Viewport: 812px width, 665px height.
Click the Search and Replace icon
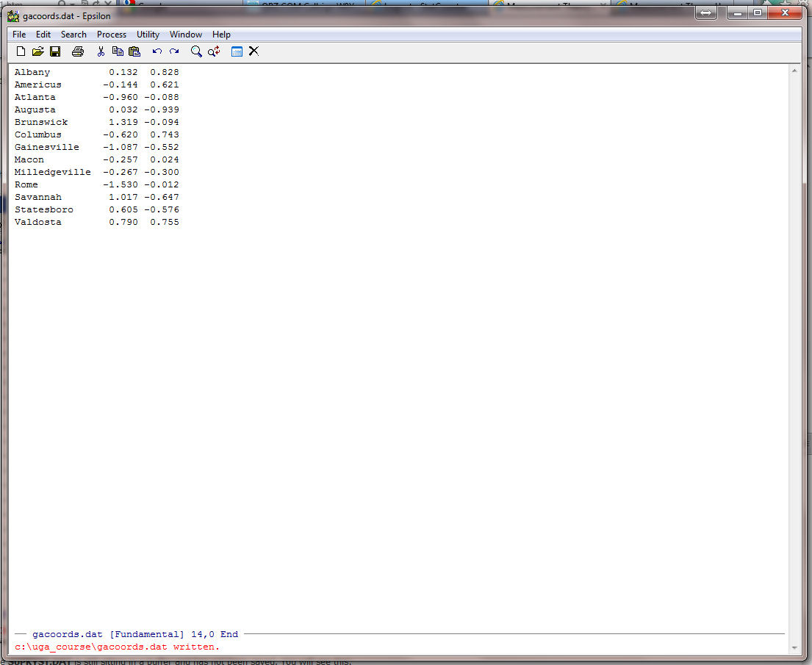[x=214, y=51]
